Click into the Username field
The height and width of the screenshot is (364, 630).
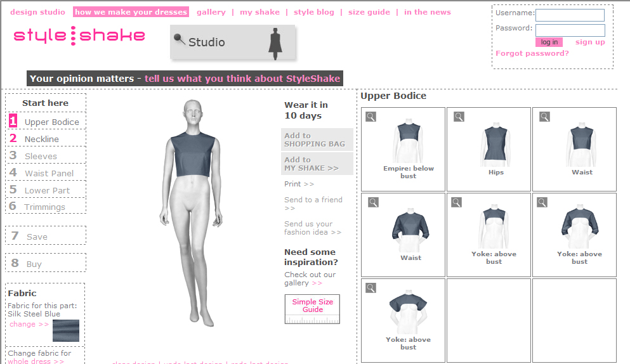570,15
